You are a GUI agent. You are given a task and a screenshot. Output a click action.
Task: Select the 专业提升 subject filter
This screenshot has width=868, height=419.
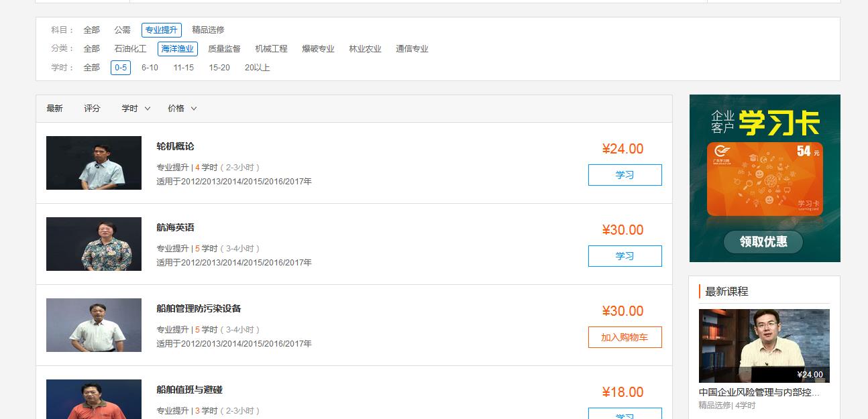click(162, 30)
